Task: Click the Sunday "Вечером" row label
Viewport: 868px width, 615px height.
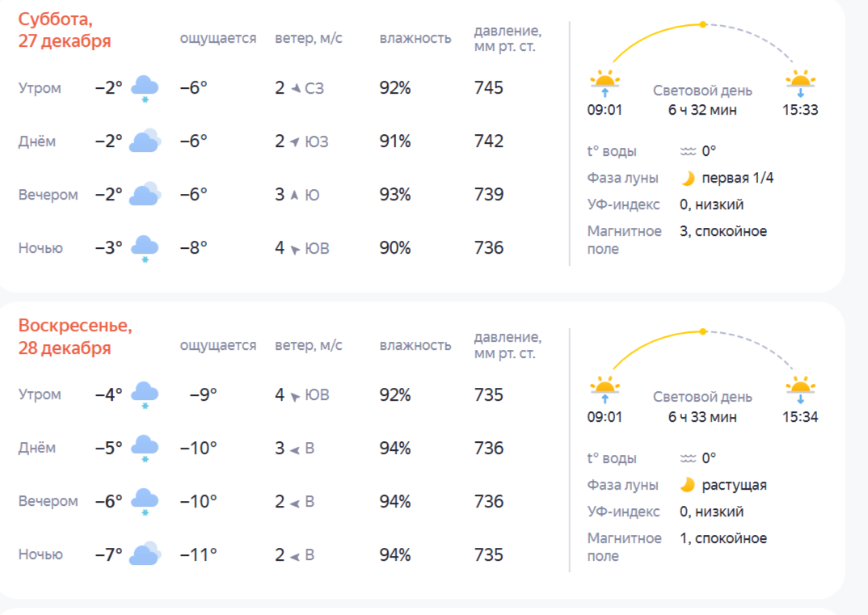Action: 48,501
